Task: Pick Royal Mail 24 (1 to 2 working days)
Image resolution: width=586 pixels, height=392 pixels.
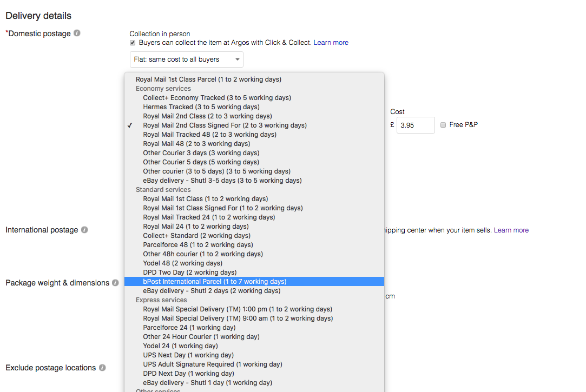Action: [x=254, y=226]
